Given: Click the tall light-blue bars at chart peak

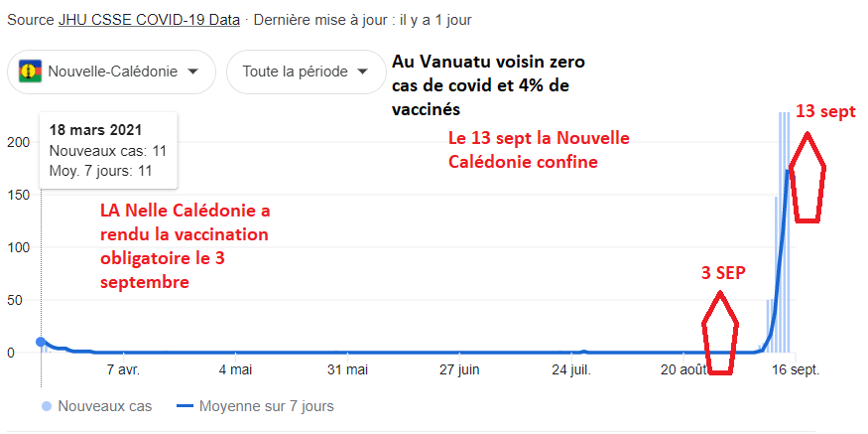Looking at the screenshot, I should pos(784,228).
